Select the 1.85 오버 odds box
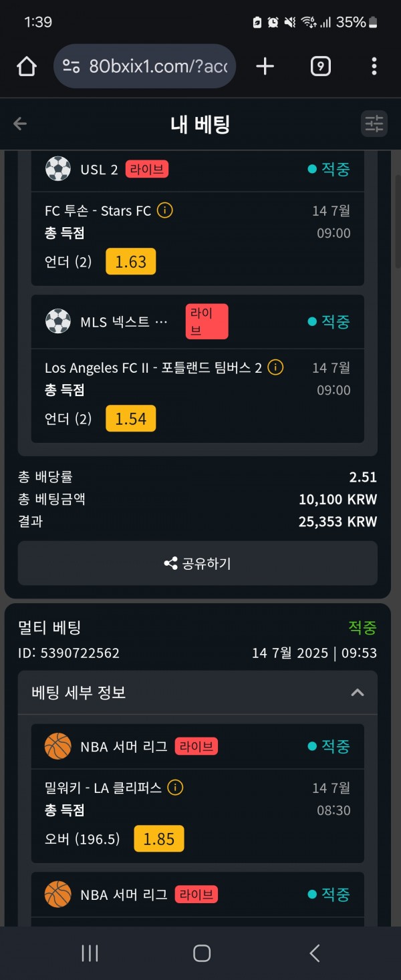 [x=159, y=839]
